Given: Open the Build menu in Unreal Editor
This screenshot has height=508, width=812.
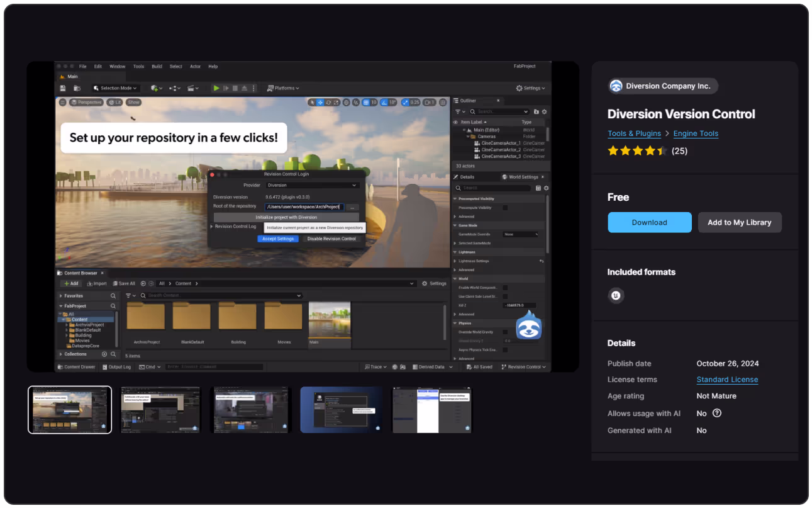Looking at the screenshot, I should point(157,66).
